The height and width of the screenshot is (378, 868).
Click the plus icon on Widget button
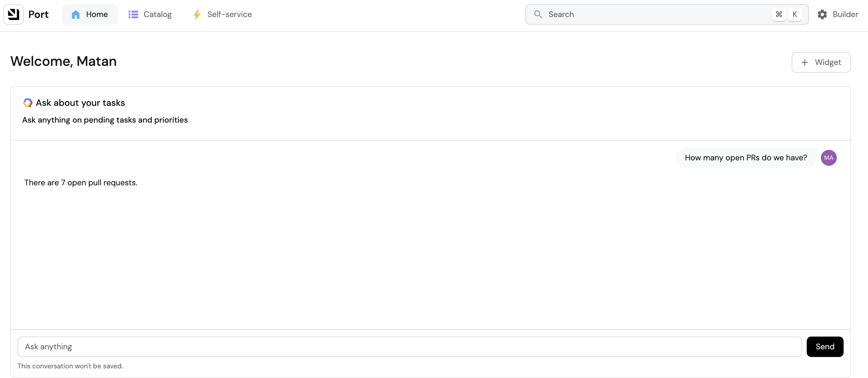(x=805, y=62)
